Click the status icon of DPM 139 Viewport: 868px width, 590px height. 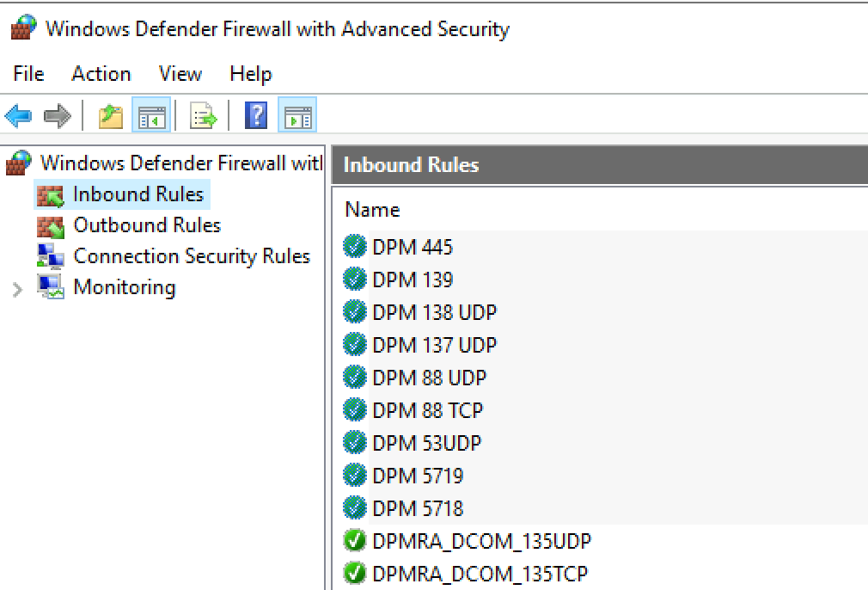[354, 280]
